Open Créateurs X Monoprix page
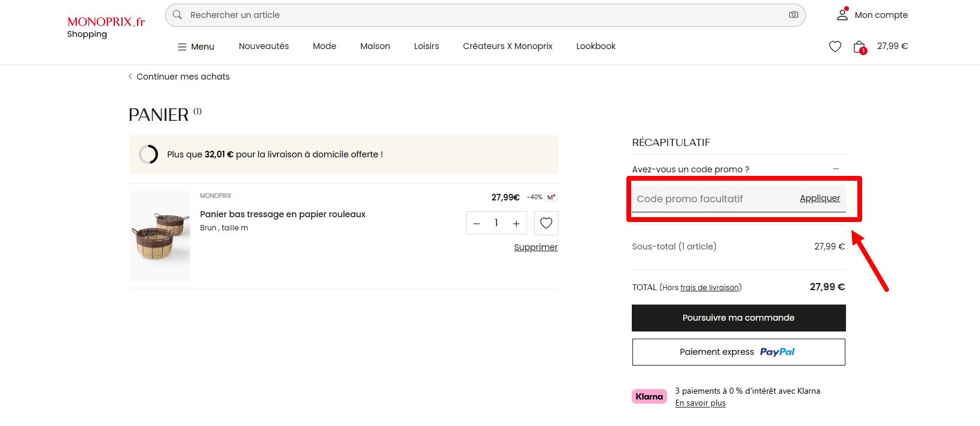This screenshot has height=426, width=980. coord(508,46)
